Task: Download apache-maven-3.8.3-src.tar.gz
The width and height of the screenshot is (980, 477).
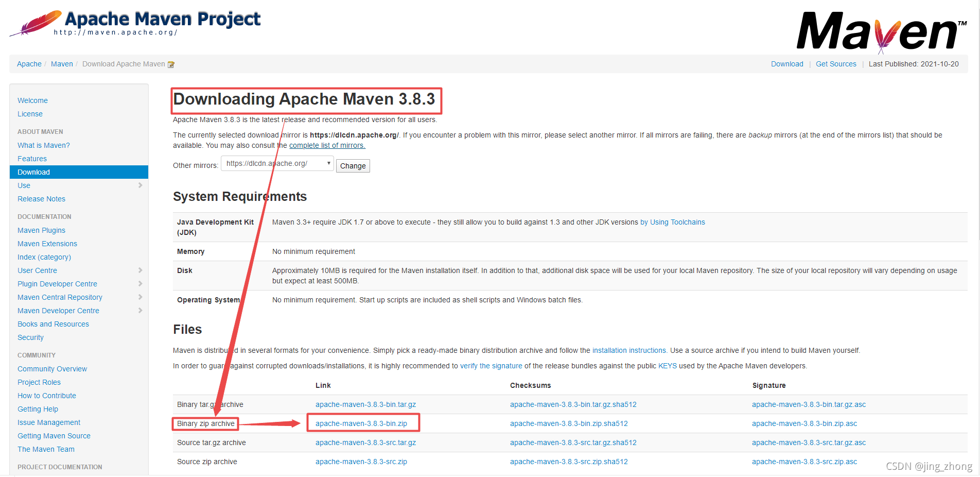Action: click(x=365, y=442)
